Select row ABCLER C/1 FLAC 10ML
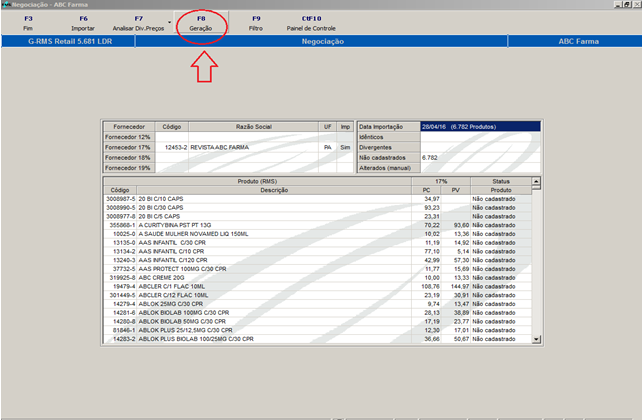642x420 pixels. (317, 287)
